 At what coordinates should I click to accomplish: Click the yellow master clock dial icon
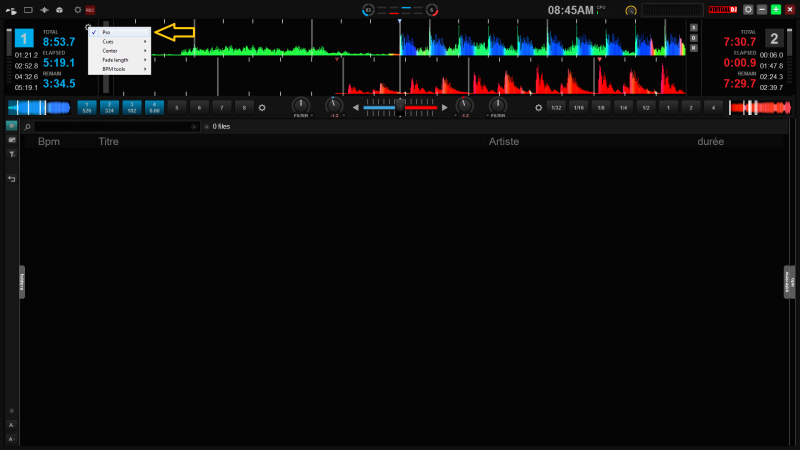[631, 10]
